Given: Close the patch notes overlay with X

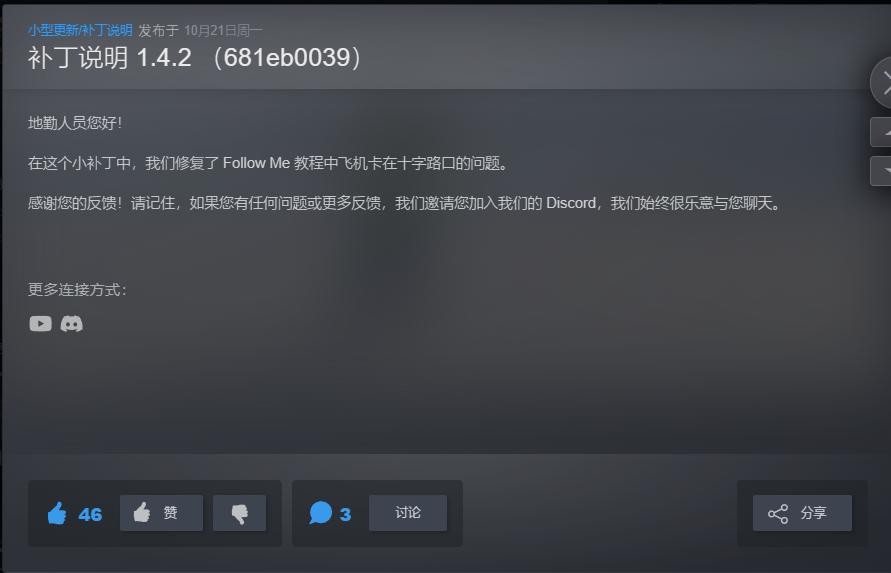Looking at the screenshot, I should [x=882, y=83].
